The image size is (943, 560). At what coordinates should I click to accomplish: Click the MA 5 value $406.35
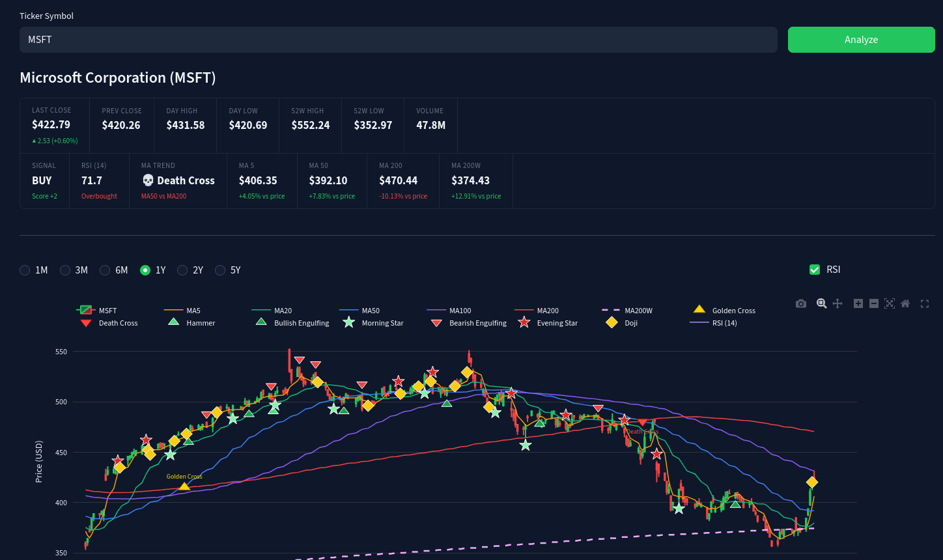coord(258,180)
